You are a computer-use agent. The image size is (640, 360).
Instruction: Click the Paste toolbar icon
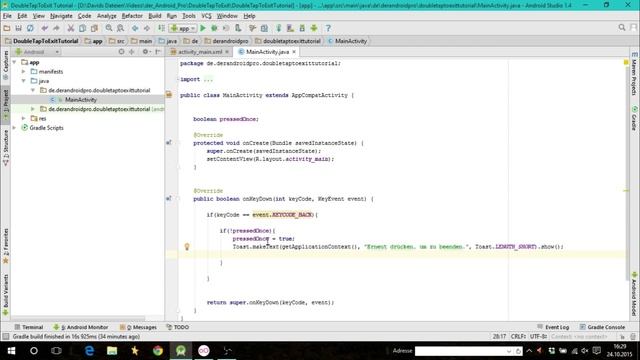[x=94, y=28]
